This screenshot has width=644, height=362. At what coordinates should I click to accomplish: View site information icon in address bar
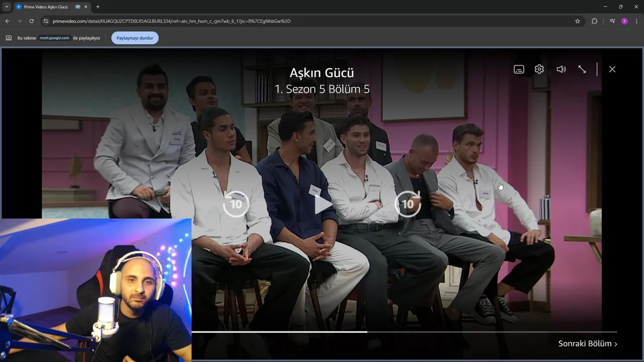click(x=45, y=21)
